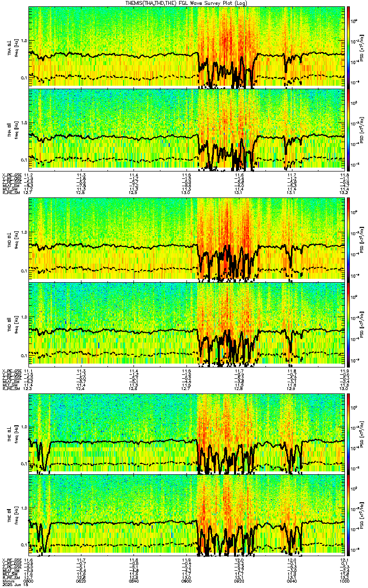Click the 0800 time label
Image resolution: width=368 pixels, height=588 pixels.
pos(29,581)
